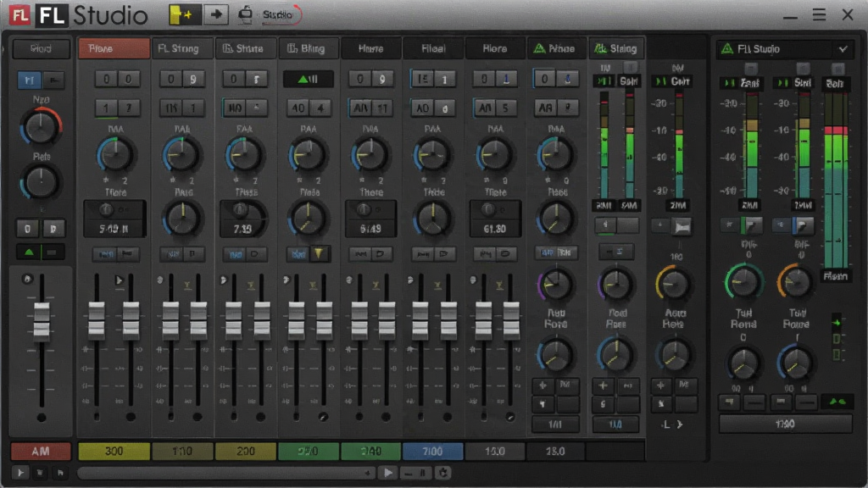Open the 5-69 value display in Flane strip
This screenshot has height=488, width=868.
pos(114,219)
